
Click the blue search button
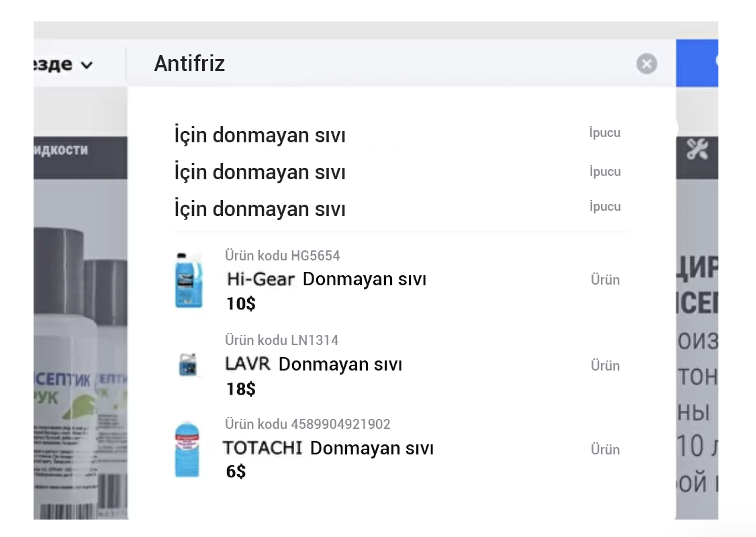697,63
